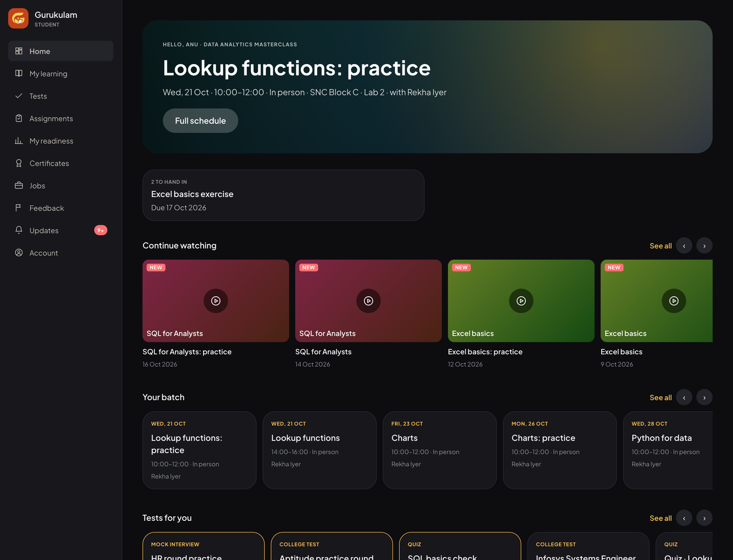Open the Charts: practice session card
The height and width of the screenshot is (560, 733).
(x=560, y=450)
